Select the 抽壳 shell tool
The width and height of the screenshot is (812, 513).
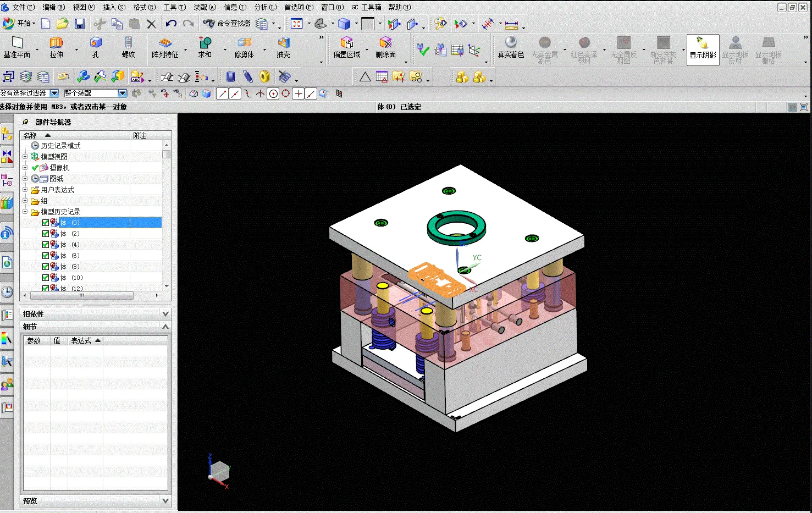[x=283, y=48]
